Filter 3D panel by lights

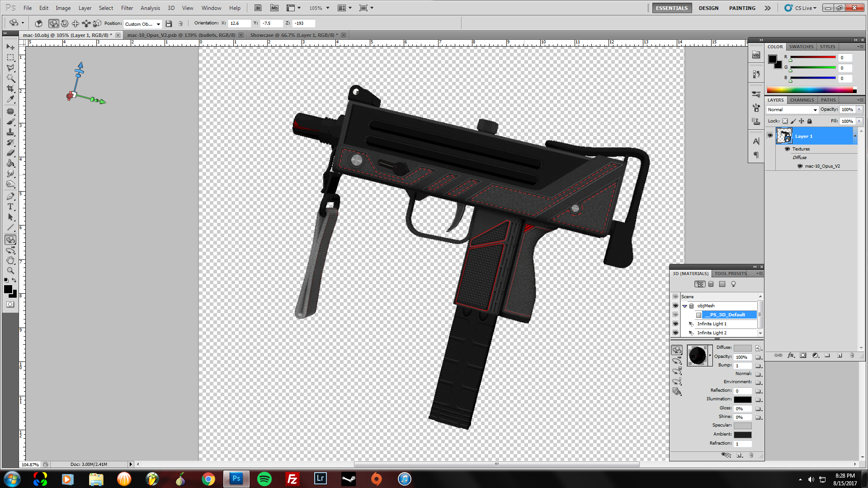tap(733, 284)
